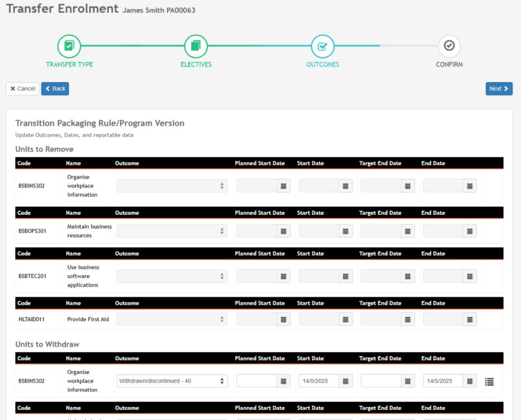Click the Confirm step icon
Screen dimensions: 521x420
tap(449, 46)
